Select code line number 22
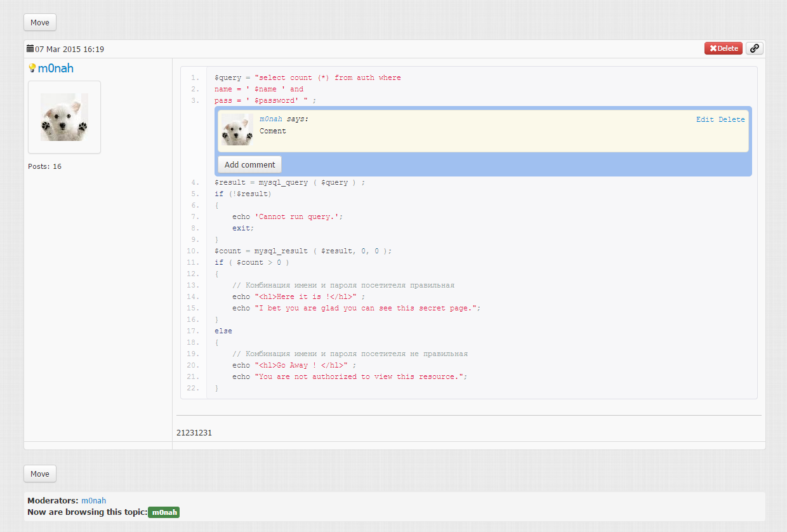 194,389
